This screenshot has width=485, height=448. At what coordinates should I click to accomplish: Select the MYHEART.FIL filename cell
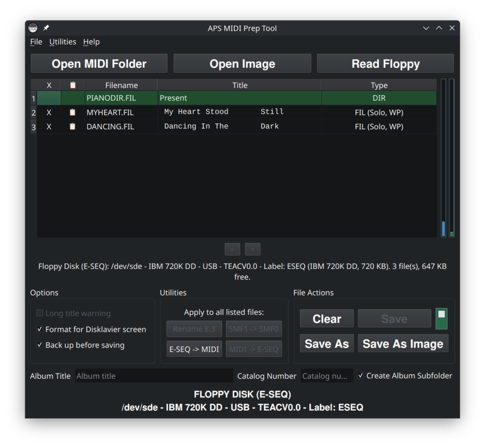tap(121, 113)
